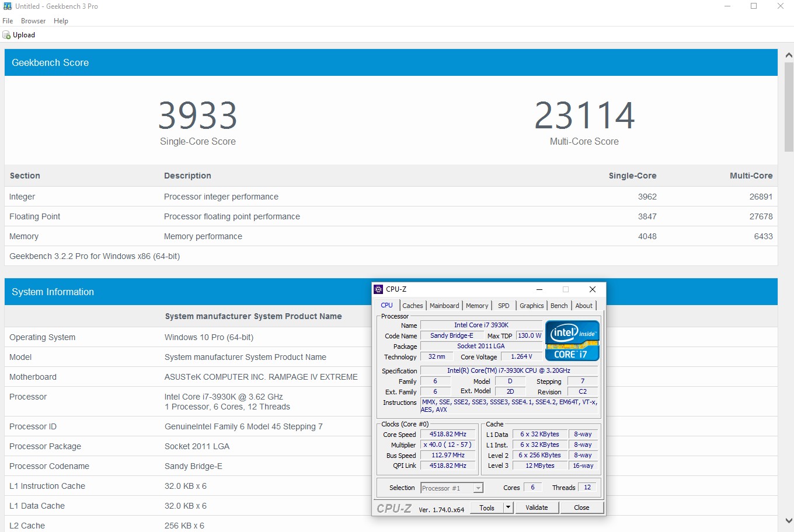Click the Intel Core i7 logo badge
Screen dimensions: 794x532
(x=572, y=340)
